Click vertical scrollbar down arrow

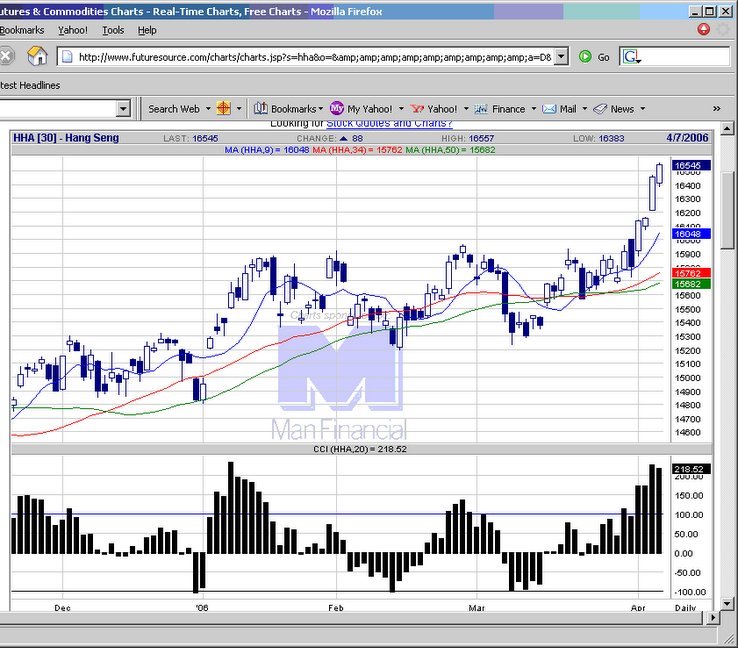pyautogui.click(x=727, y=603)
